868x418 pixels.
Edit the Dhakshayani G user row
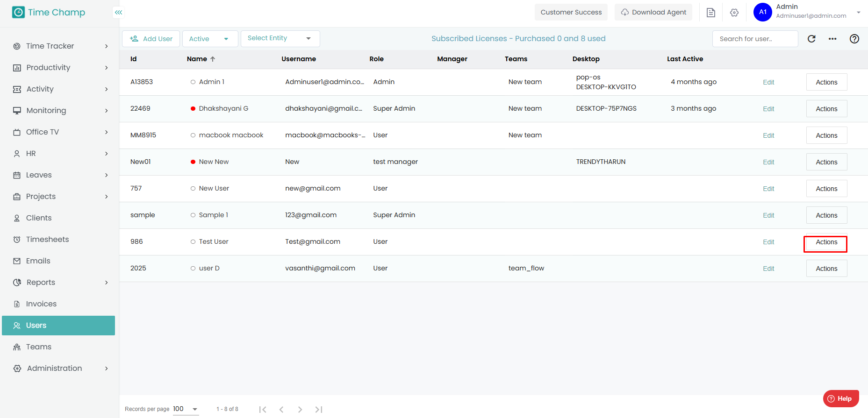pyautogui.click(x=768, y=109)
